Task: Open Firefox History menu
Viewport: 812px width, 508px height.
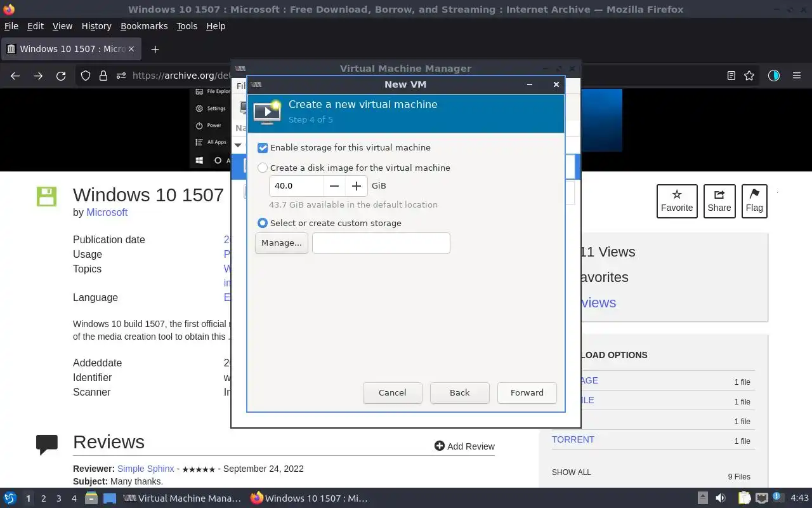Action: pyautogui.click(x=96, y=26)
